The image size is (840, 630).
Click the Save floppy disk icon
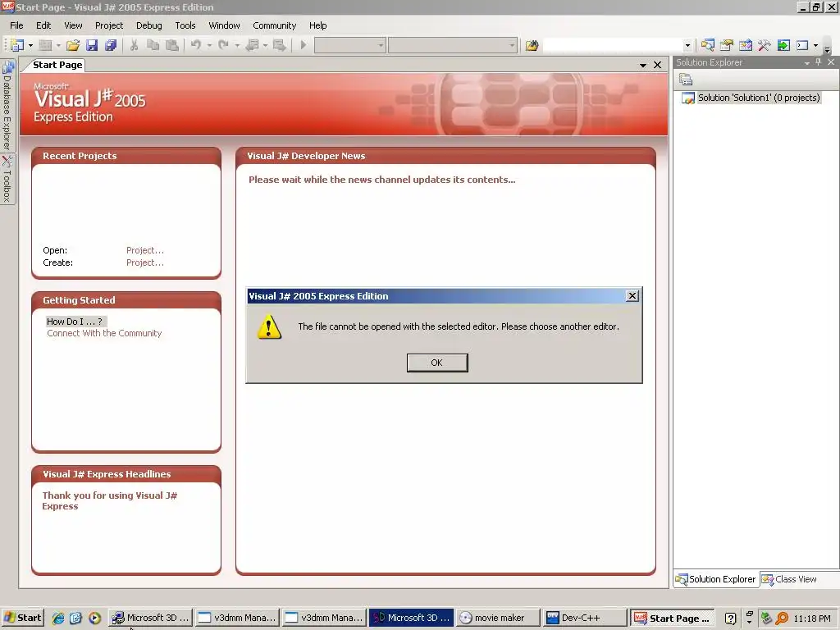tap(92, 46)
